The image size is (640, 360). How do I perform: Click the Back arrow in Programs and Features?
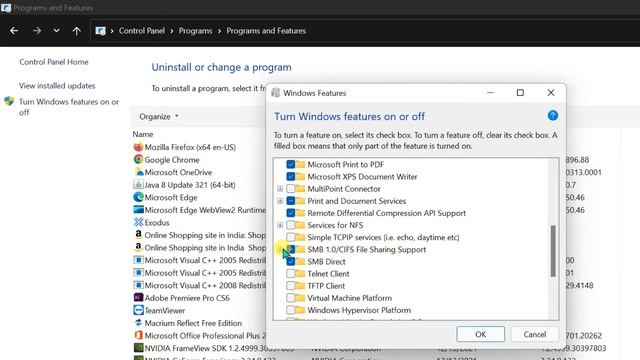[x=14, y=31]
